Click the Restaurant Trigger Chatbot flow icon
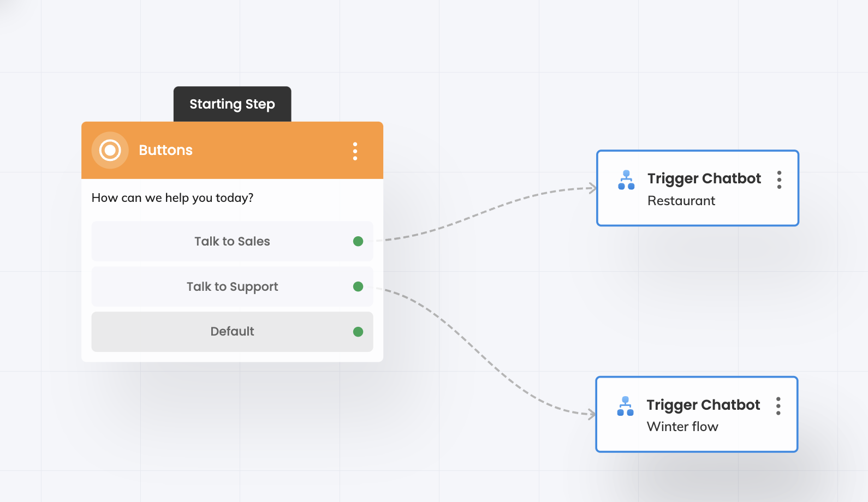Viewport: 868px width, 502px height. 626,180
